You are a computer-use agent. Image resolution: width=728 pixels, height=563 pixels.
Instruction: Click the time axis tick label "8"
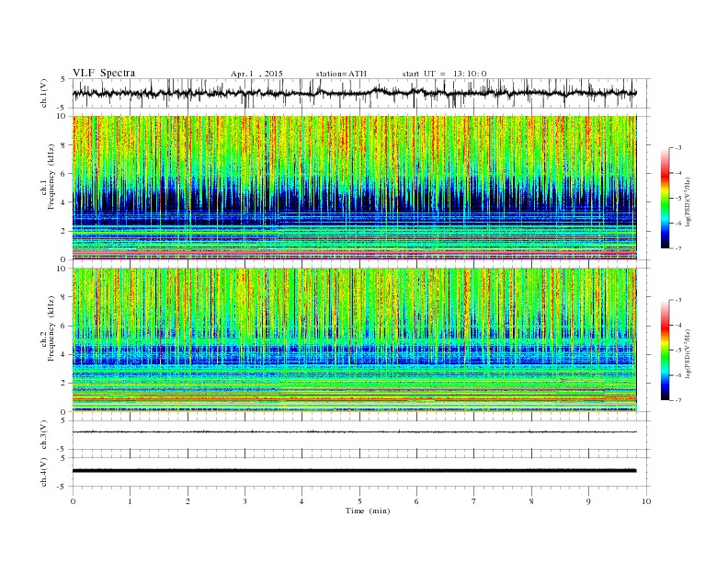(531, 501)
